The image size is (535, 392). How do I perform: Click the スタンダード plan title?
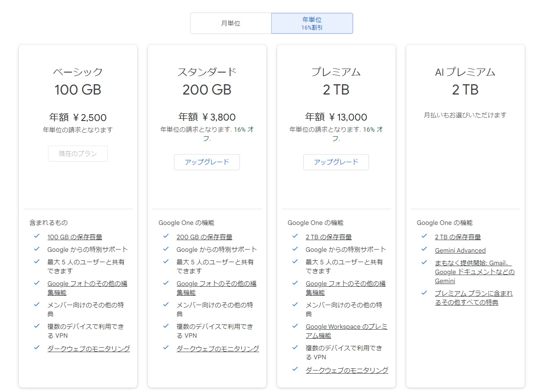[207, 72]
